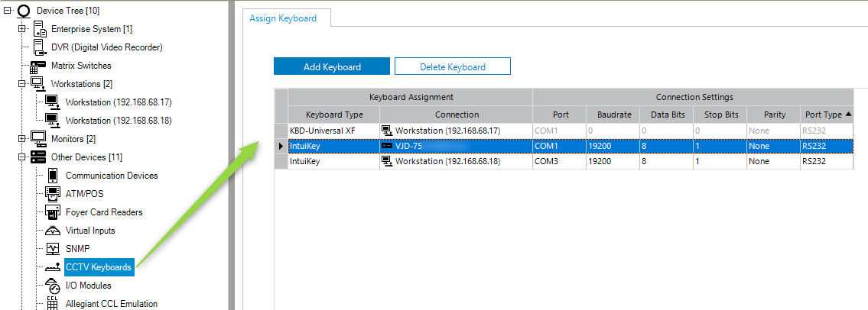Click the I/O Modules icon
The image size is (868, 310).
(53, 286)
